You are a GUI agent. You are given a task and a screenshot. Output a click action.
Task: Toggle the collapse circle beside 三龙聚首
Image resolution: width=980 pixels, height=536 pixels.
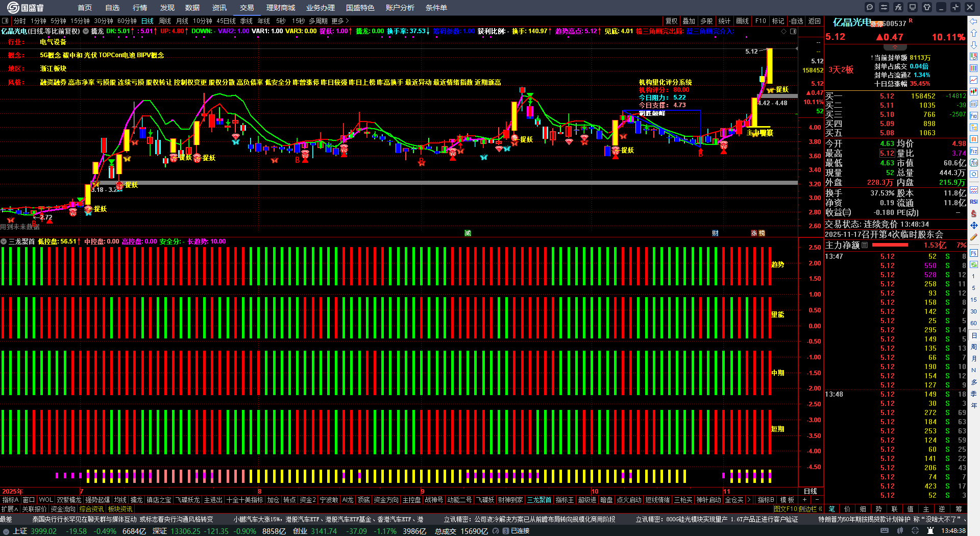click(4, 241)
